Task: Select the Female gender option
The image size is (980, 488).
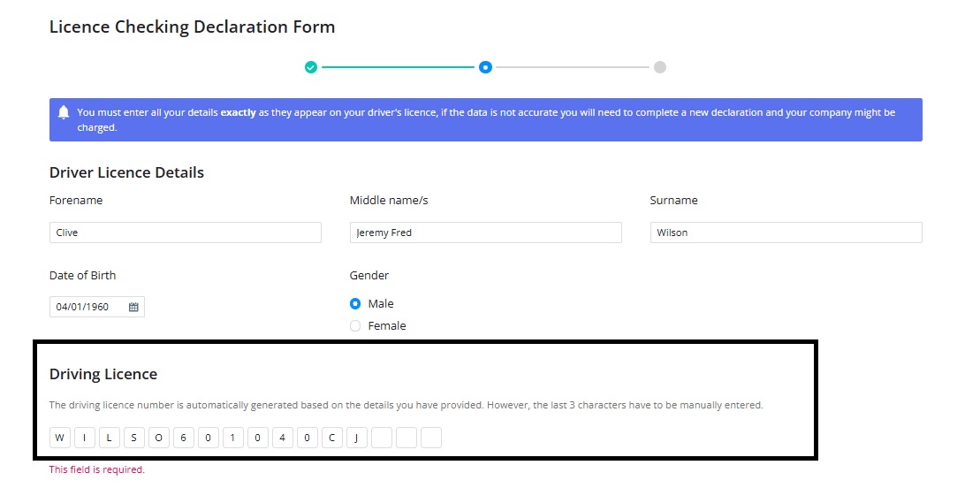Action: point(355,326)
